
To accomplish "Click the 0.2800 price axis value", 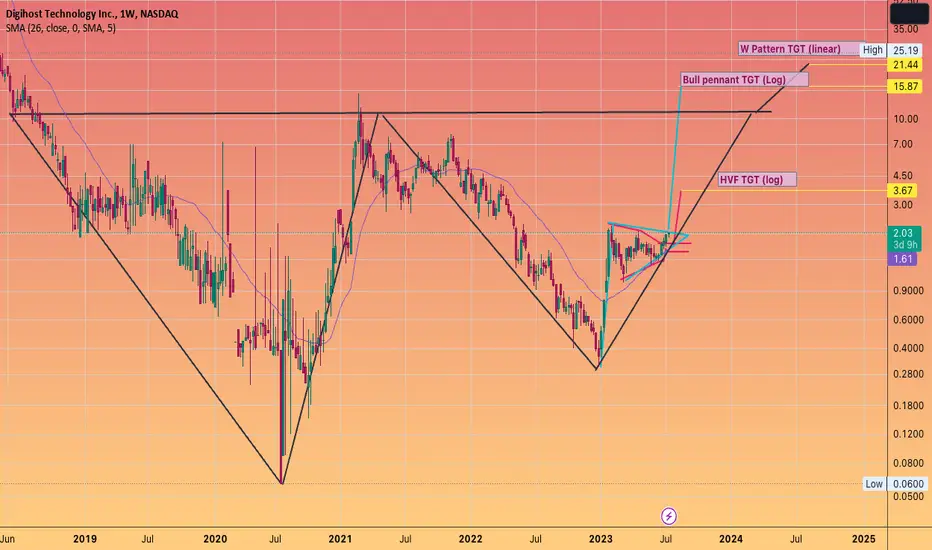I will coord(908,374).
